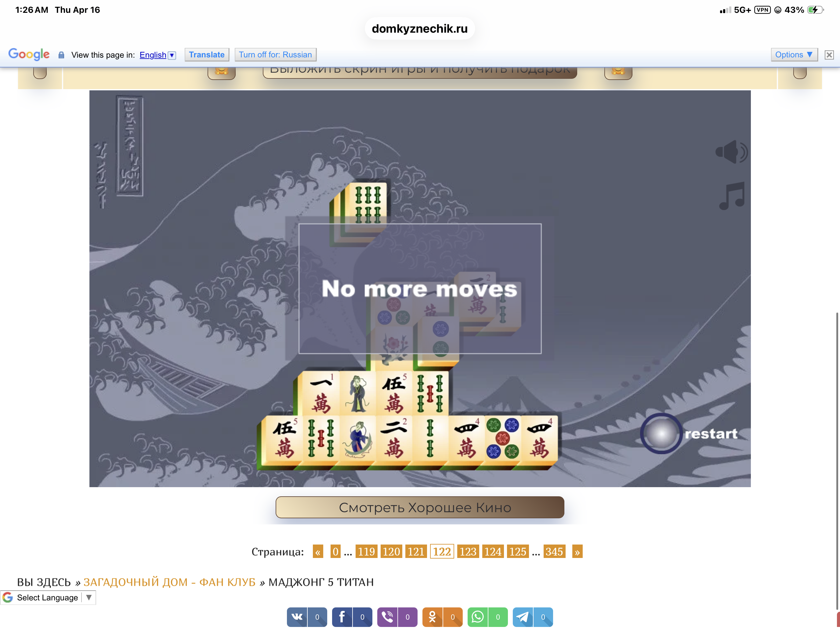Share the page via WhatsApp icon
This screenshot has height=630, width=840.
tap(477, 617)
